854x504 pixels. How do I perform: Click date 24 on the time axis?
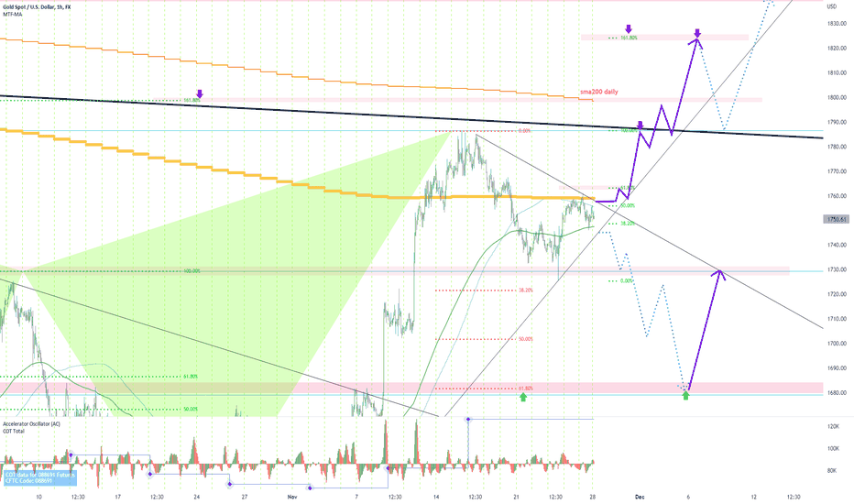pos(197,497)
